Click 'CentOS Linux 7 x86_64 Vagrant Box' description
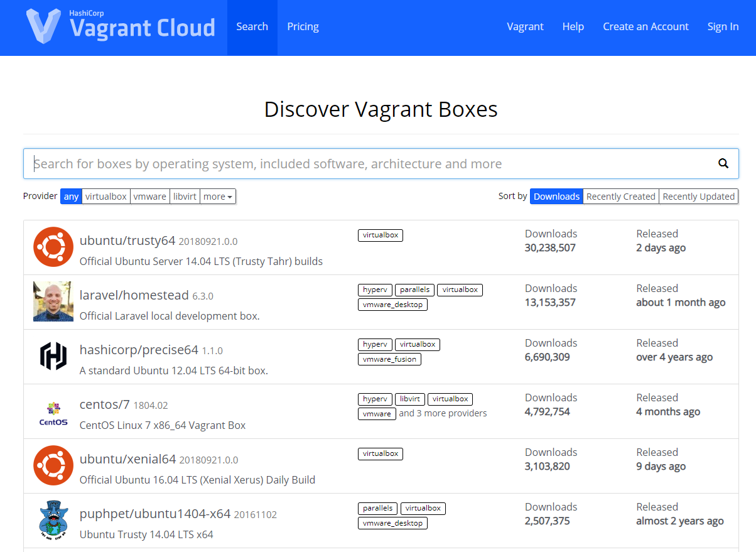756x552 pixels. click(163, 425)
